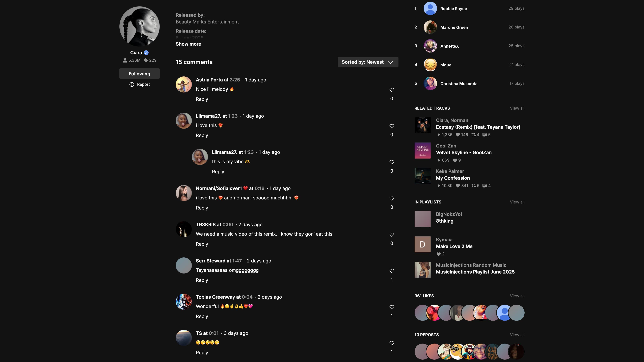644x362 pixels.
Task: Like the 'this is my vibe' reply
Action: (x=391, y=162)
